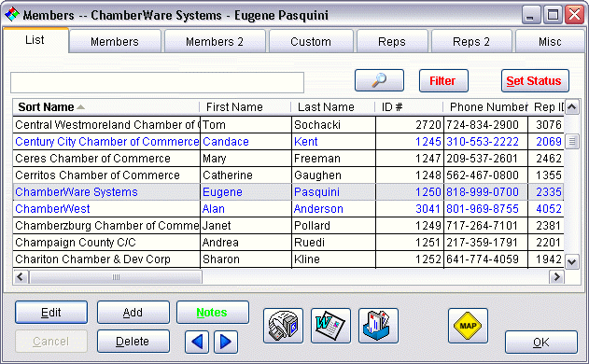Click phone number 801-969-8755
Screen dimensions: 589x364
click(485, 209)
